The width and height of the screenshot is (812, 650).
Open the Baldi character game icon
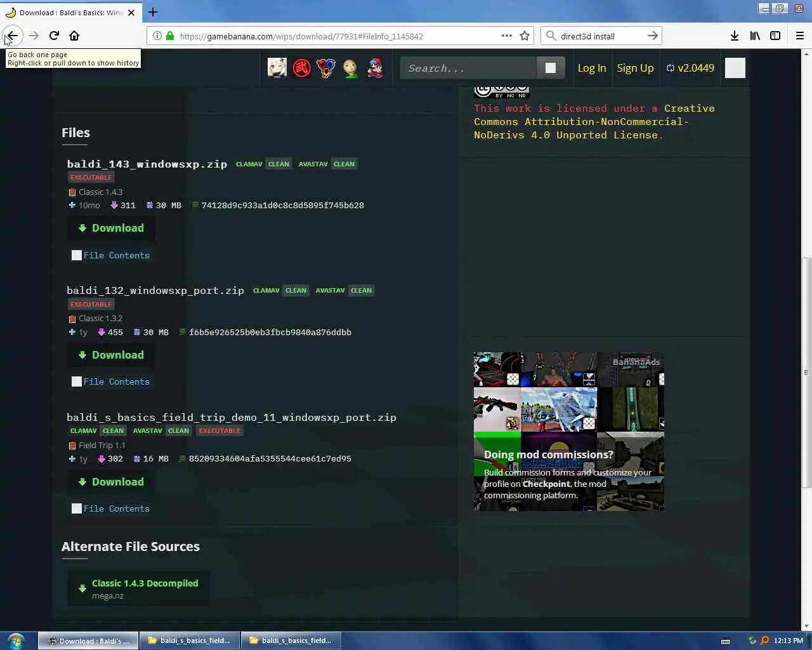click(x=350, y=68)
